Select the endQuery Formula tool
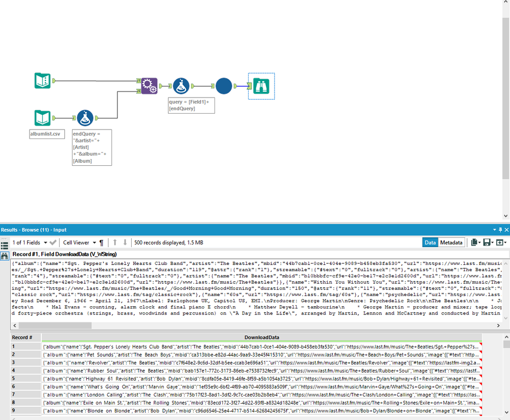Image resolution: width=510 pixels, height=420 pixels. click(85, 118)
